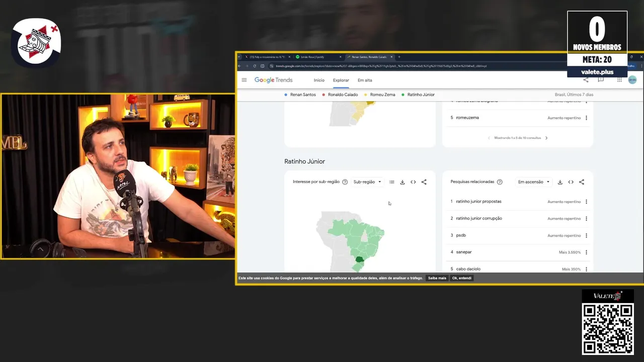
Task: Click the Renan Santos blue legend dot
Action: pyautogui.click(x=286, y=95)
